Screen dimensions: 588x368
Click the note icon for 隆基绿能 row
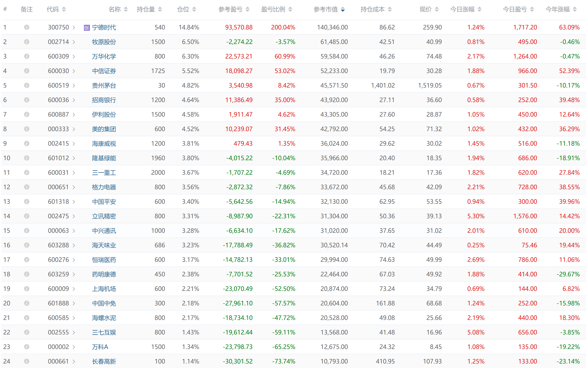coord(27,158)
